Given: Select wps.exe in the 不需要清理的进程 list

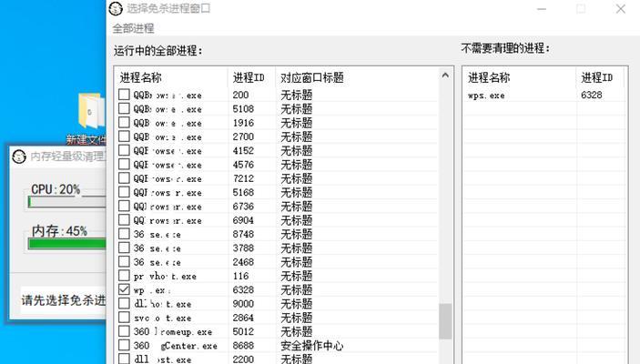Looking at the screenshot, I should click(486, 95).
